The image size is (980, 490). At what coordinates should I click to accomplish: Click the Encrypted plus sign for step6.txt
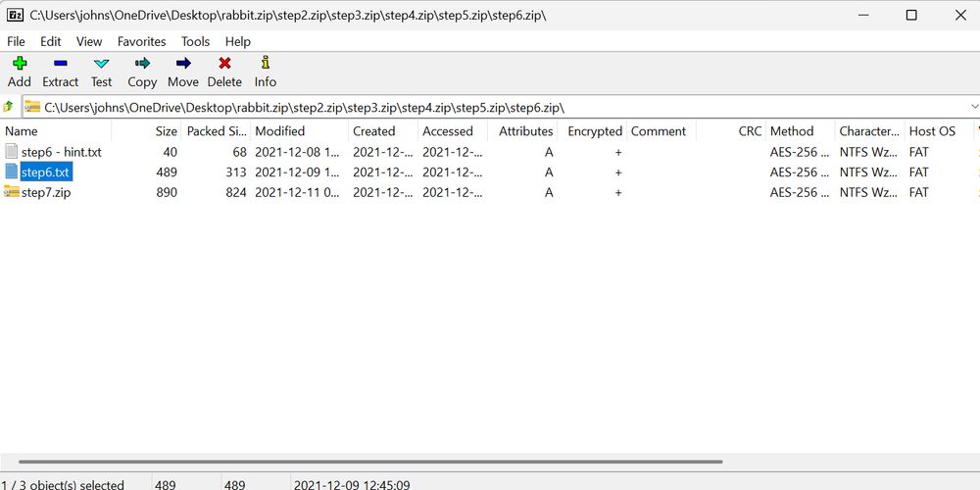[x=618, y=171]
